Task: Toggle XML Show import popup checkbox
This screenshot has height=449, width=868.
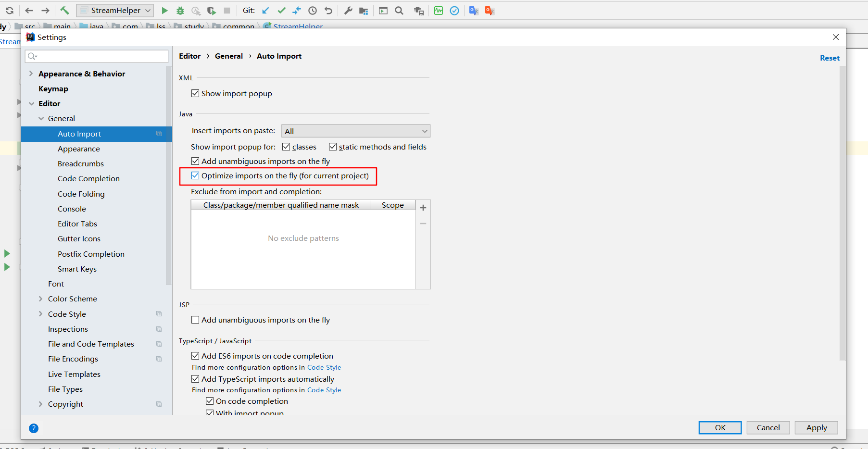Action: [x=195, y=93]
